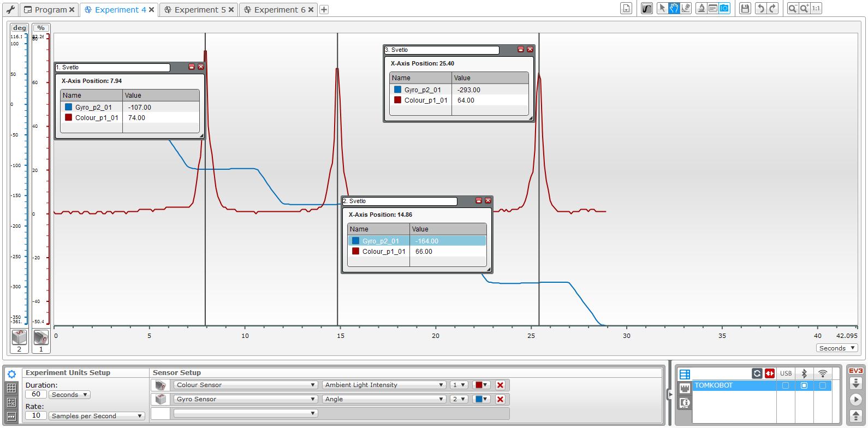Click the red disconnect brick icon
Screen dimensions: 868x428
(770, 373)
